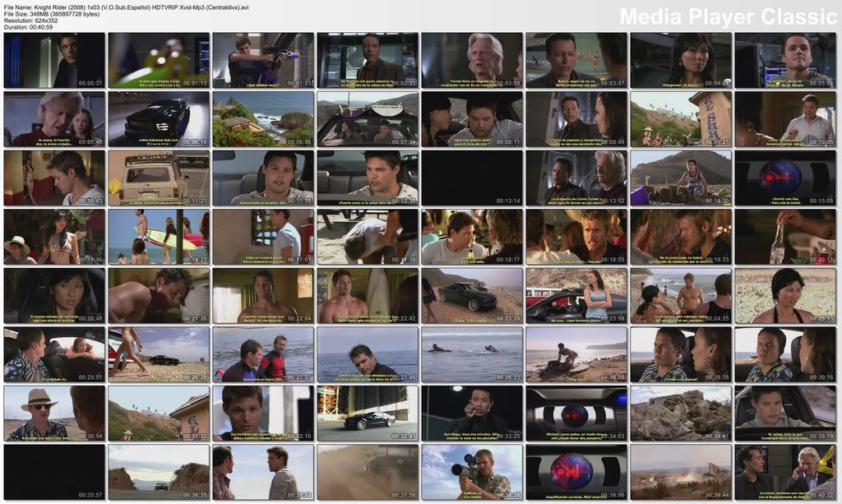Open the thumbnail stamped 00:36:35
The image size is (842, 504).
(159, 472)
